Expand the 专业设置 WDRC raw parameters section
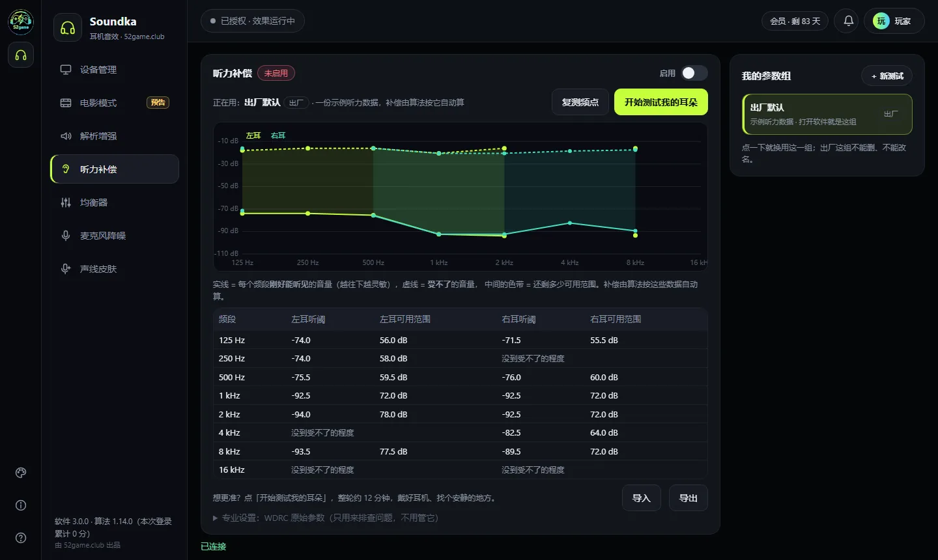 (326, 518)
